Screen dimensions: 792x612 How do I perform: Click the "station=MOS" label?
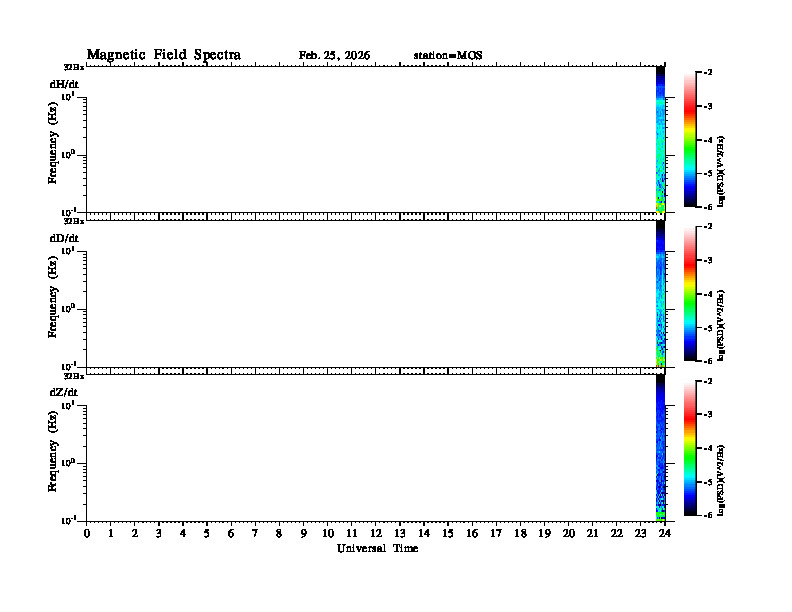pyautogui.click(x=448, y=56)
